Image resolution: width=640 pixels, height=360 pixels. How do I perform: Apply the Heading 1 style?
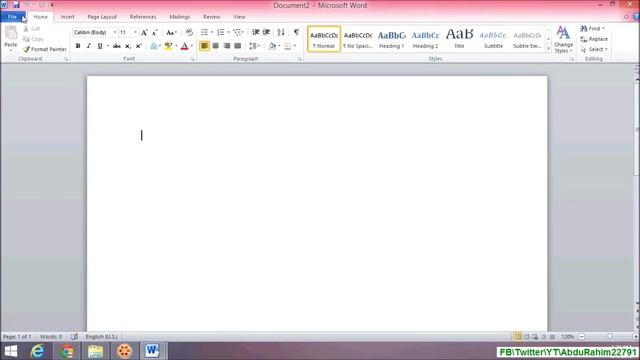391,39
